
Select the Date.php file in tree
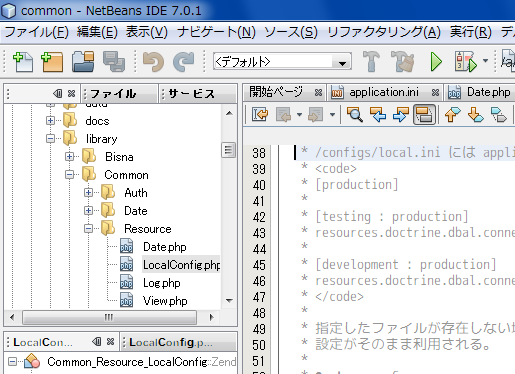165,247
